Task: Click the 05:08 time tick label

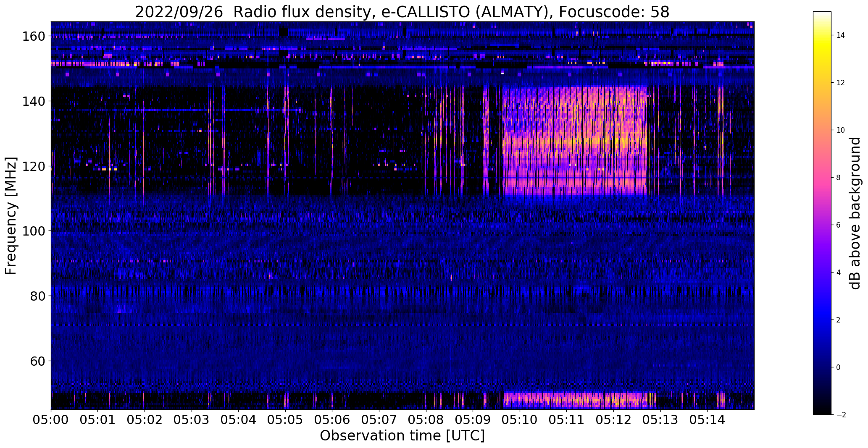Action: (426, 420)
